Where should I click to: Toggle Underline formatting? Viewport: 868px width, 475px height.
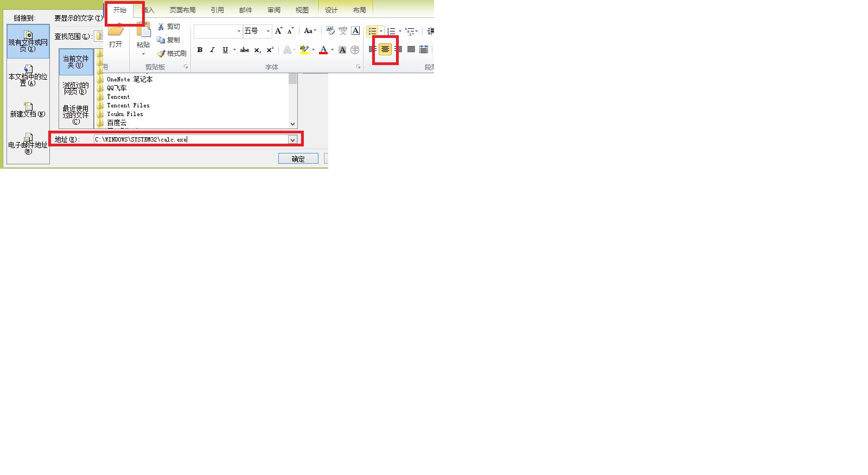(x=225, y=50)
